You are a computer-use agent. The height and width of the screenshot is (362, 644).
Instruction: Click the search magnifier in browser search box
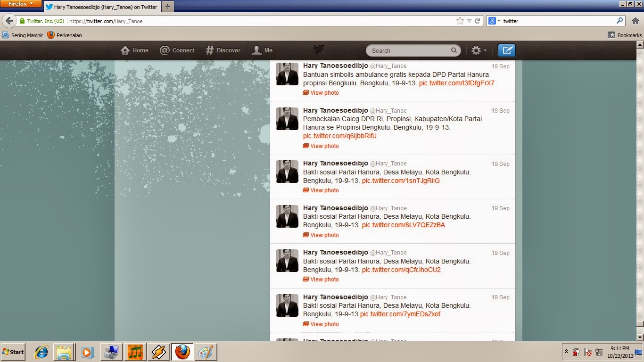pyautogui.click(x=620, y=21)
